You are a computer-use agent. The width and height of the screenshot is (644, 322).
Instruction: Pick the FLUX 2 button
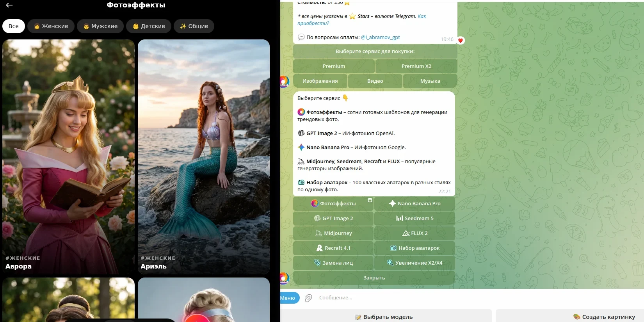tap(415, 233)
